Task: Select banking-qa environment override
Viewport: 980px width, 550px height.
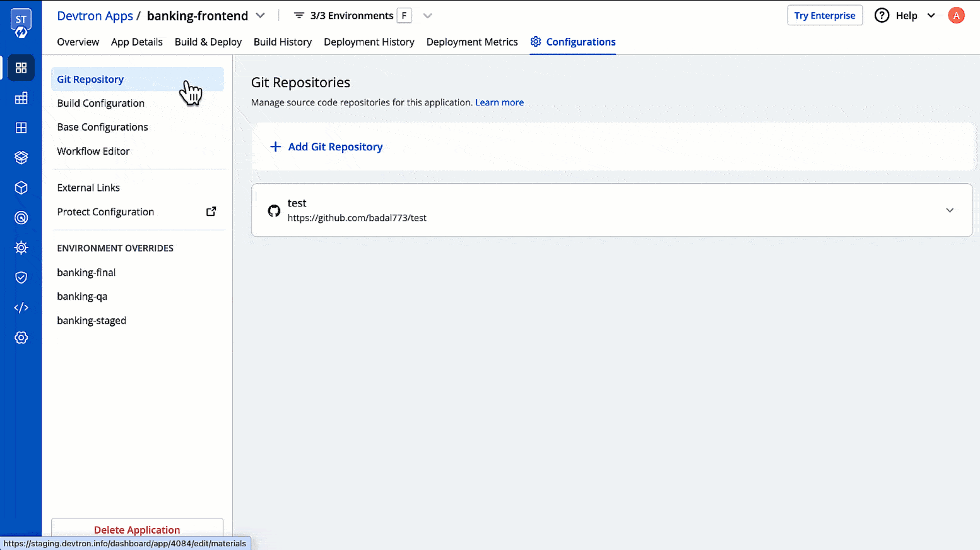Action: tap(81, 296)
